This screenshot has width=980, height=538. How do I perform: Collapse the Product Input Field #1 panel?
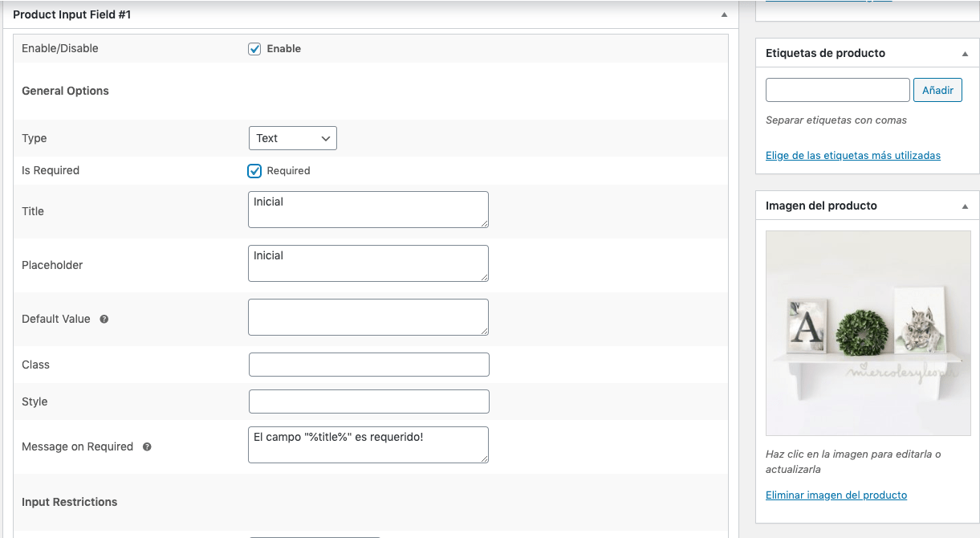click(724, 14)
